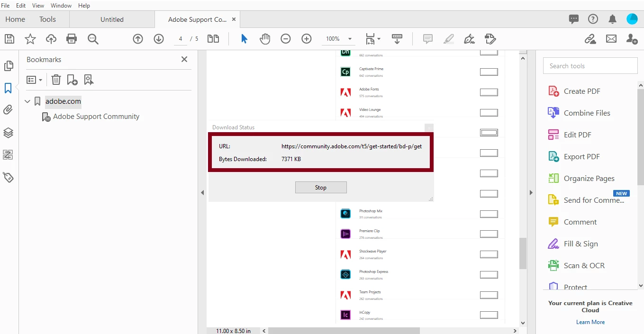Open the 100% zoom level dropdown
Screen dimensions: 644x334
[339, 39]
